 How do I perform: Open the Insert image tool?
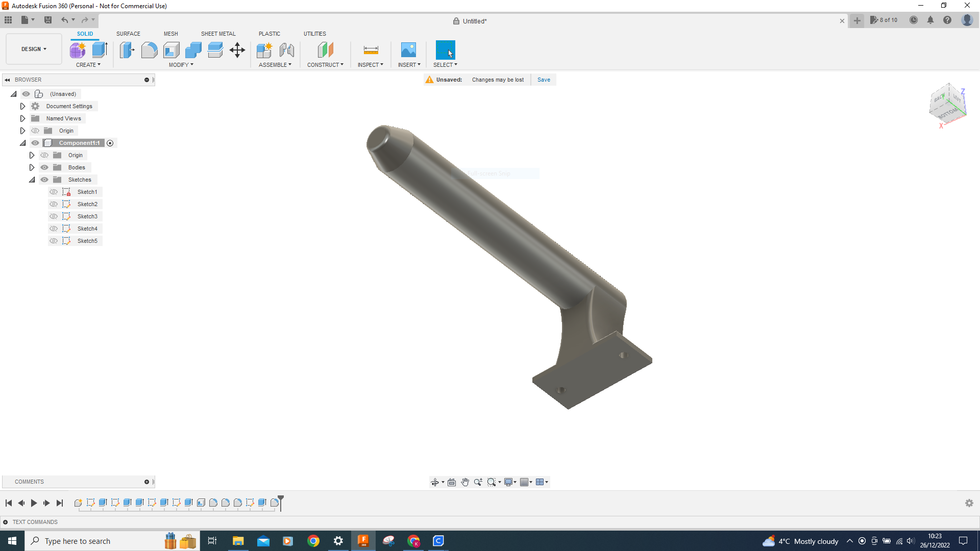[x=408, y=50]
